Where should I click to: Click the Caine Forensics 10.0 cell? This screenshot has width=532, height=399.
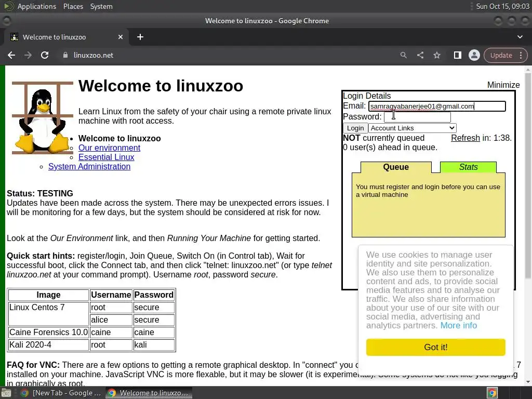[x=48, y=332]
